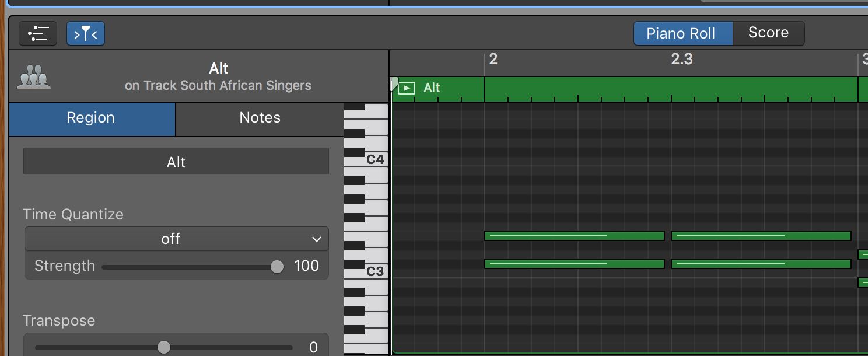Click ruler marker at bar 2
868x356 pixels.
point(493,59)
